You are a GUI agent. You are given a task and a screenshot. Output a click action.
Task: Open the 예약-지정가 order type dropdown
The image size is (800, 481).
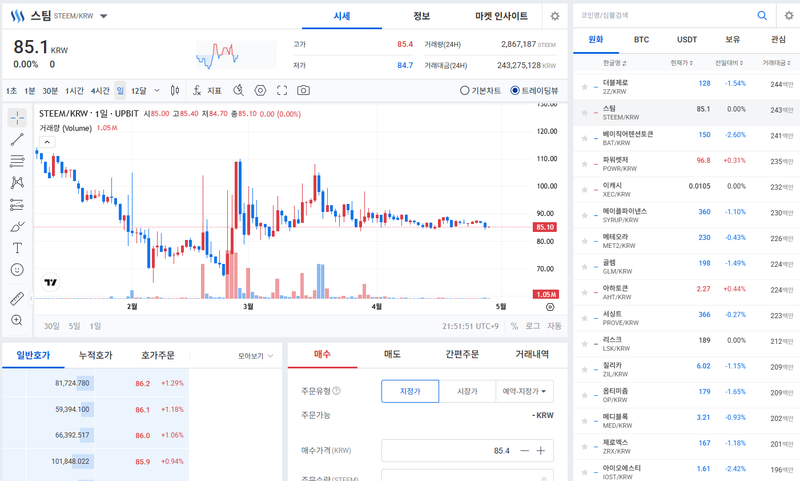(524, 391)
